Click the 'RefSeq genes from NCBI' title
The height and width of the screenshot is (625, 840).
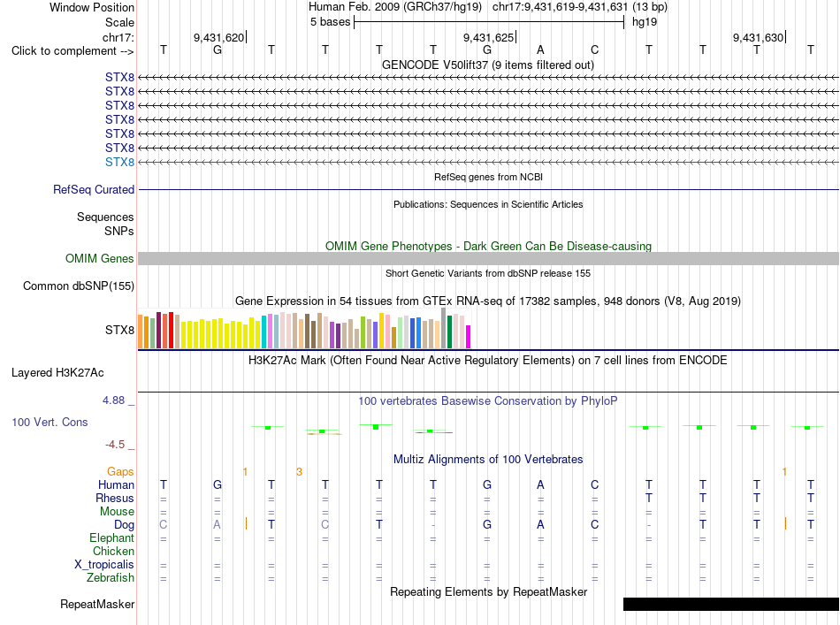tap(488, 177)
